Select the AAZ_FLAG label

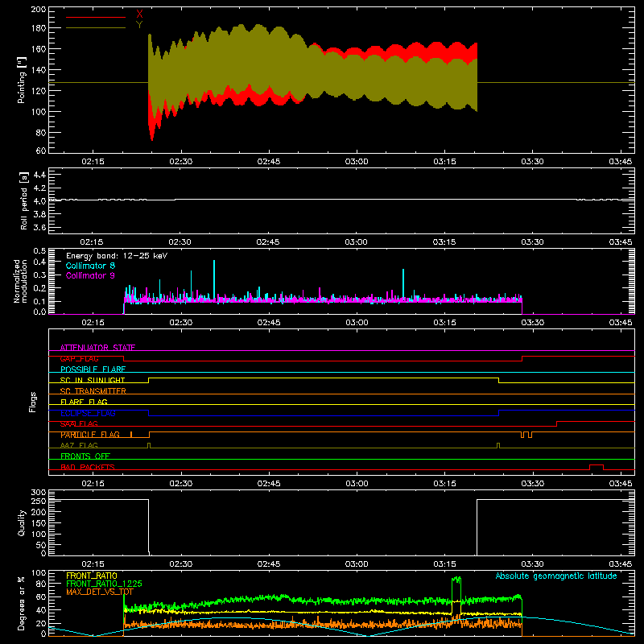click(79, 445)
